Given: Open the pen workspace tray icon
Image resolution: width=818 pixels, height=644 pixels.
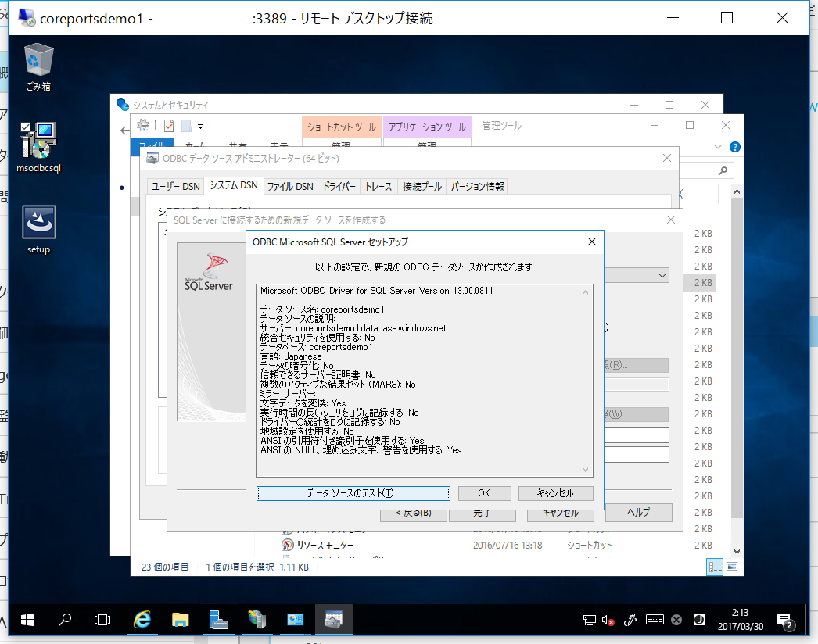Looking at the screenshot, I should pos(630,620).
